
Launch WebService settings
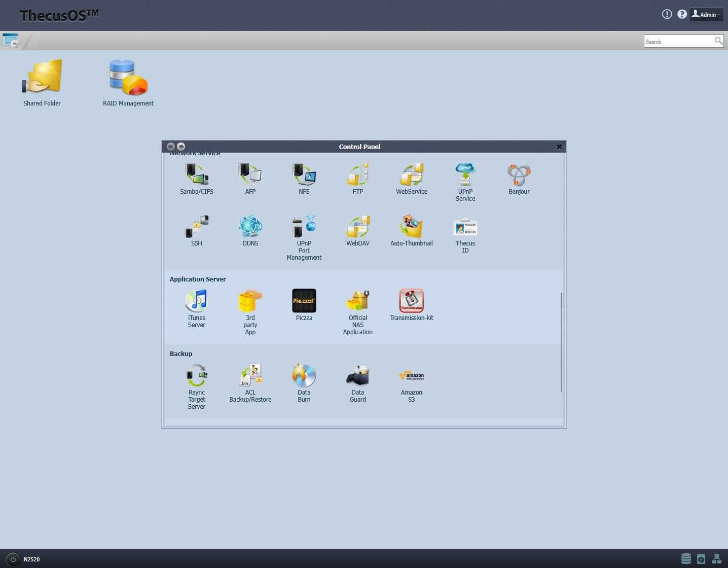click(x=412, y=179)
